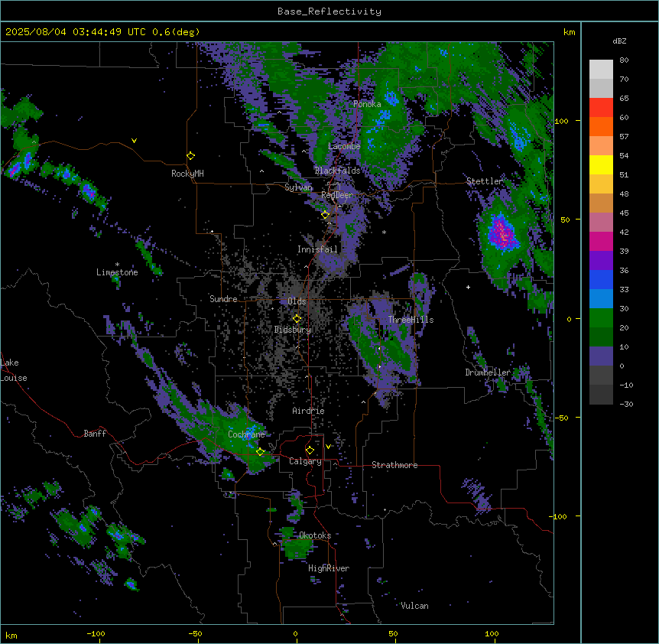Select the orange 57-60 dBZ legend swatch
The width and height of the screenshot is (659, 644).
click(601, 126)
